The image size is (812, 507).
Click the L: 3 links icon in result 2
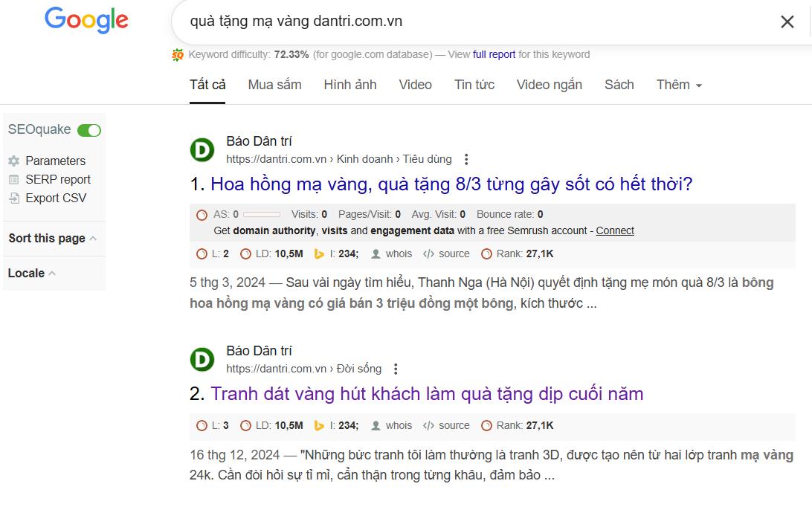(202, 426)
